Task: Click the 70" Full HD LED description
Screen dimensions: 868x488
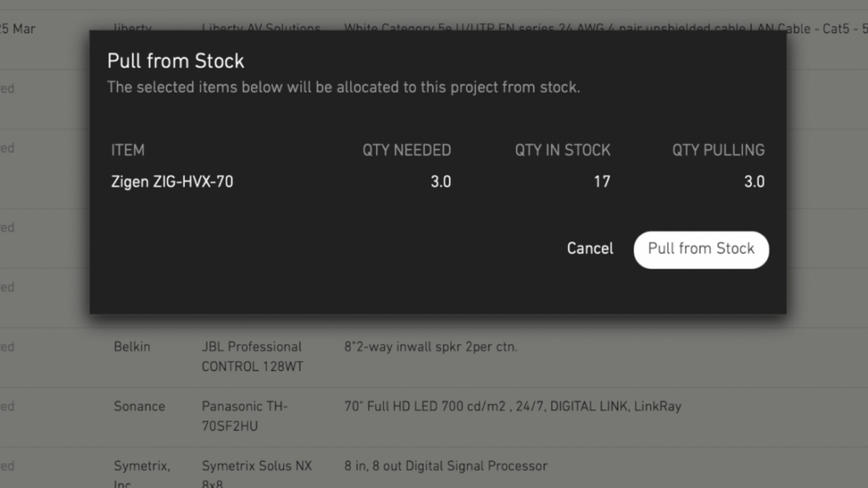Action: click(x=512, y=407)
